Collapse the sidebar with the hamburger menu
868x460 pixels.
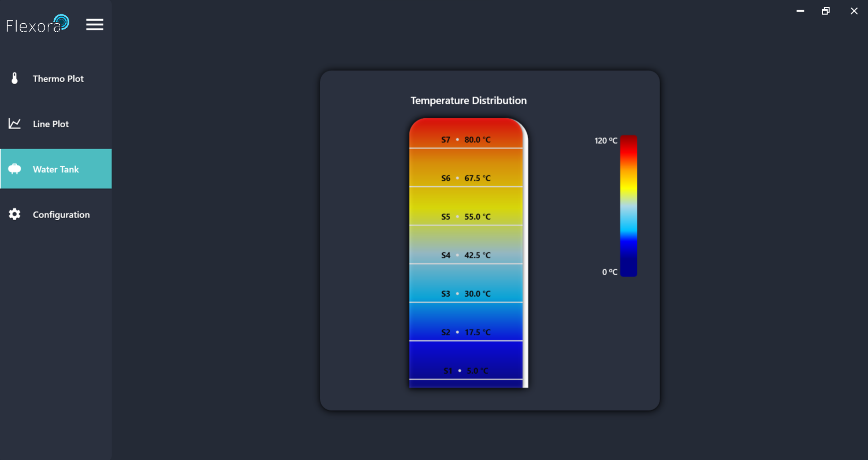95,24
